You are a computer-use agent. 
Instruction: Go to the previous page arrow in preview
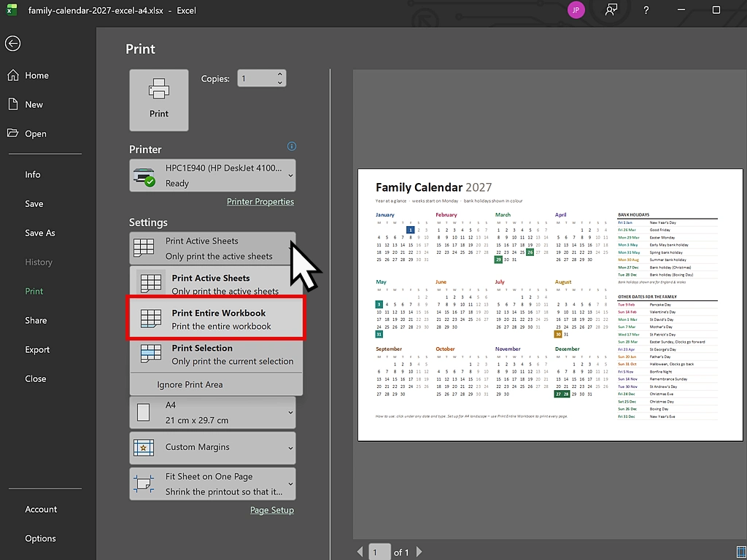point(360,552)
